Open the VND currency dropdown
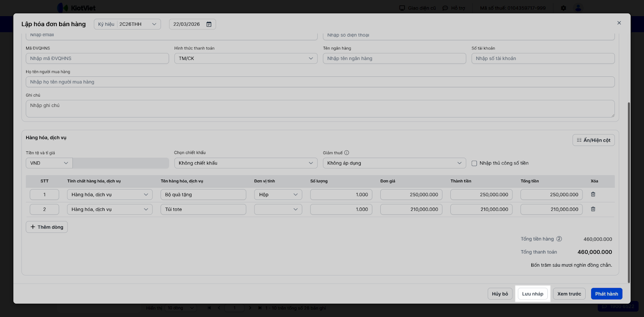Screen dimensions: 644x317 pyautogui.click(x=49, y=163)
